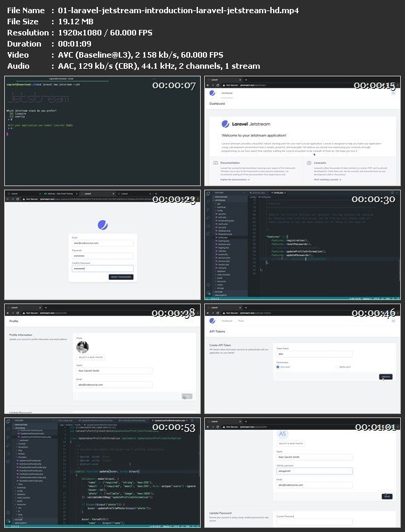Open Dashboard nav item in the 00:00:46 frame

pos(227,321)
